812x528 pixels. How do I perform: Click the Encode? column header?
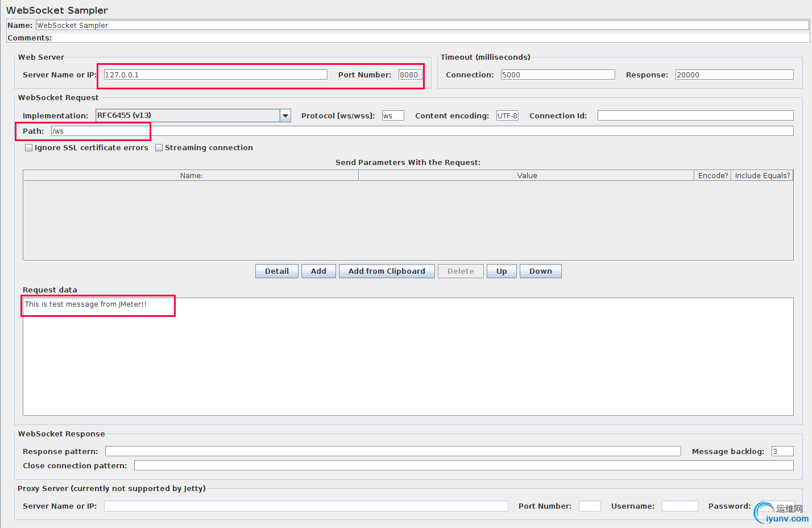[x=712, y=175]
